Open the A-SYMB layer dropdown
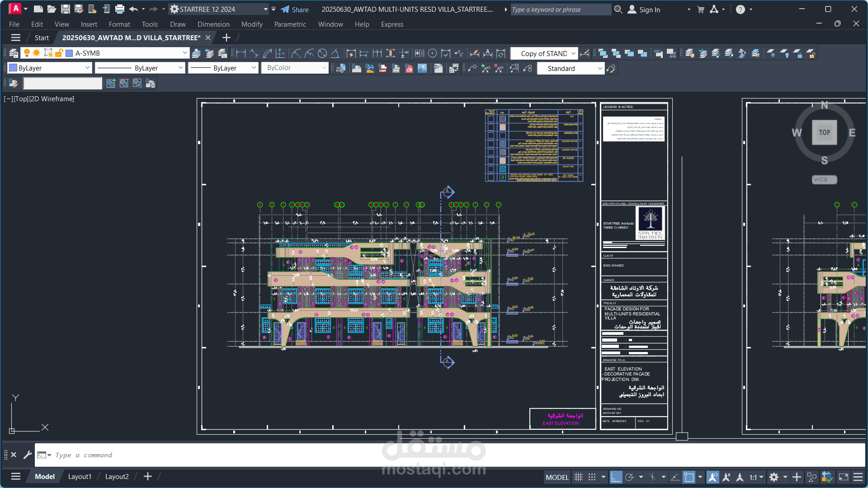This screenshot has height=488, width=868. point(184,53)
